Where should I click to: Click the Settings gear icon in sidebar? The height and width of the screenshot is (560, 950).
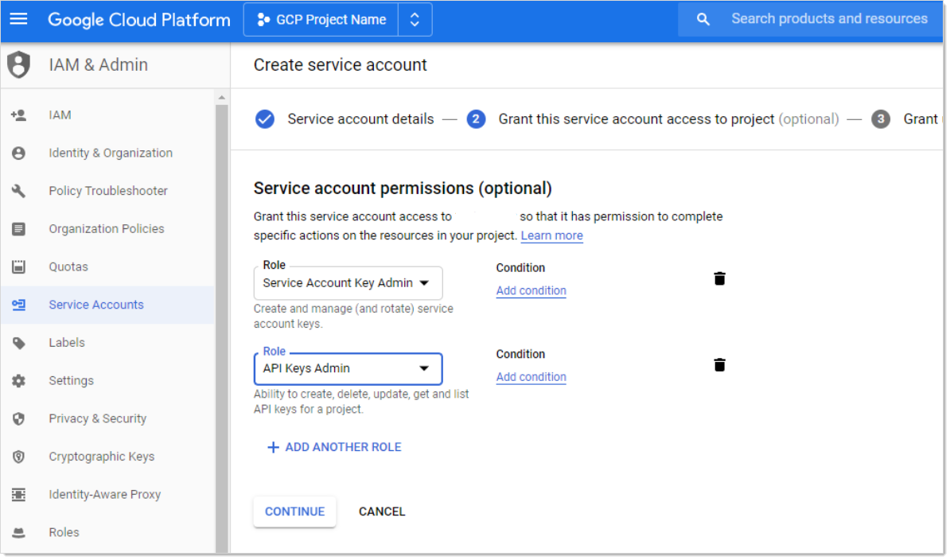pyautogui.click(x=19, y=381)
